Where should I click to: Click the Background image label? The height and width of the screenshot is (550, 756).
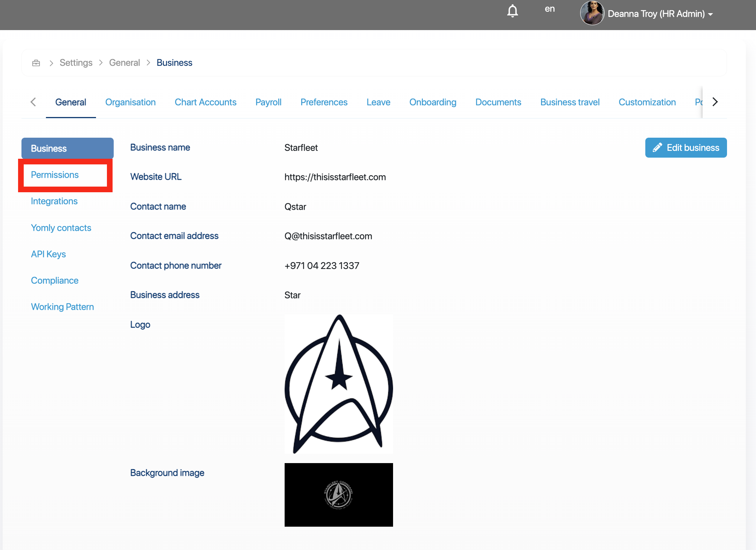[167, 473]
